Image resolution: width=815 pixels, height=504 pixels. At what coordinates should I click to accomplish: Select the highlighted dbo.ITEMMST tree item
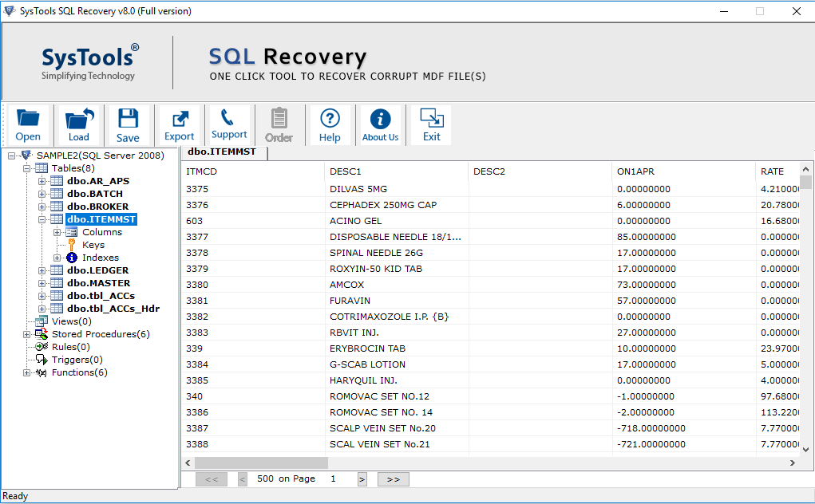coord(101,219)
